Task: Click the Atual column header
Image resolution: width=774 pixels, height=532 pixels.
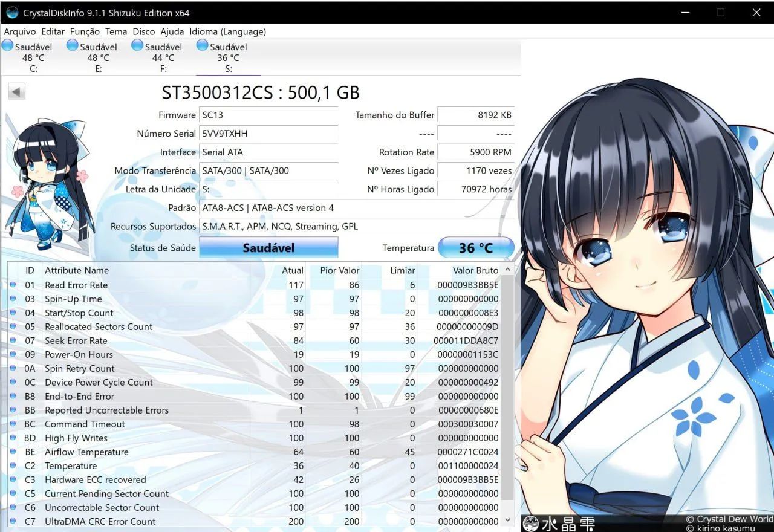Action: point(293,270)
